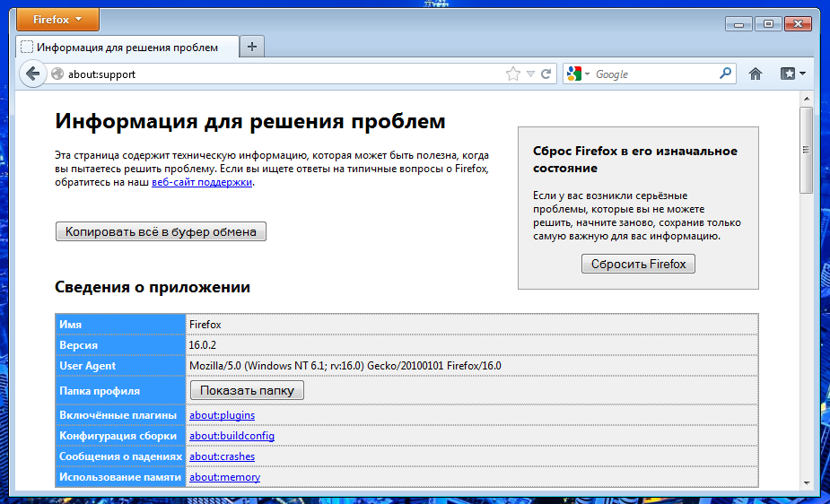This screenshot has width=830, height=504.
Task: Open the веб-сайт поддержки link
Action: (202, 182)
